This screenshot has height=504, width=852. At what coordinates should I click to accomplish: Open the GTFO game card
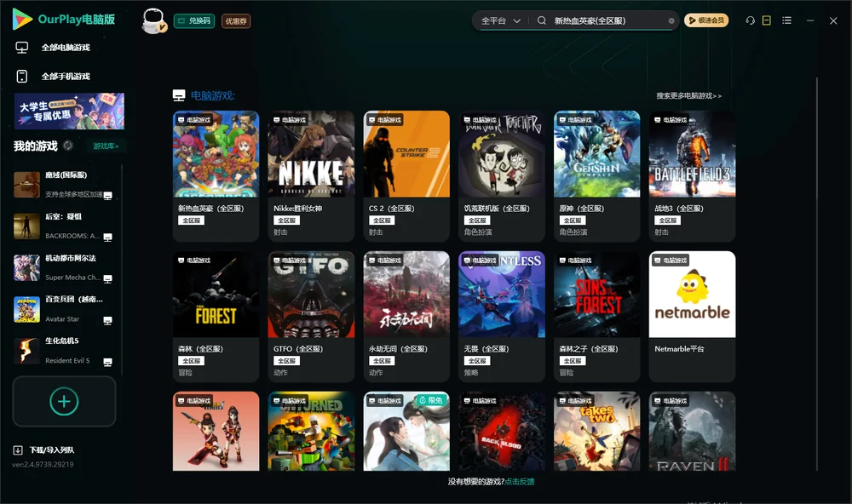[311, 317]
